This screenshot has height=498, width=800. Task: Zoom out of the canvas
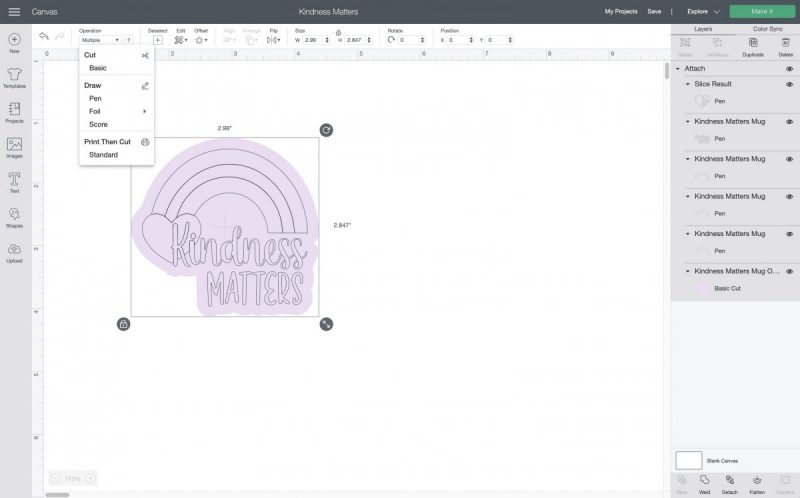(56, 478)
